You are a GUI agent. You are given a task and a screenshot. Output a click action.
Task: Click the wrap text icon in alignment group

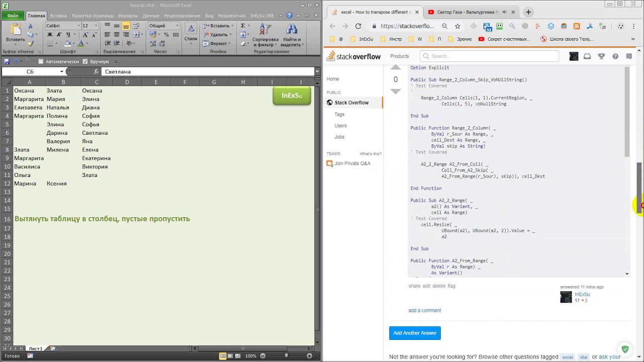pos(136,26)
